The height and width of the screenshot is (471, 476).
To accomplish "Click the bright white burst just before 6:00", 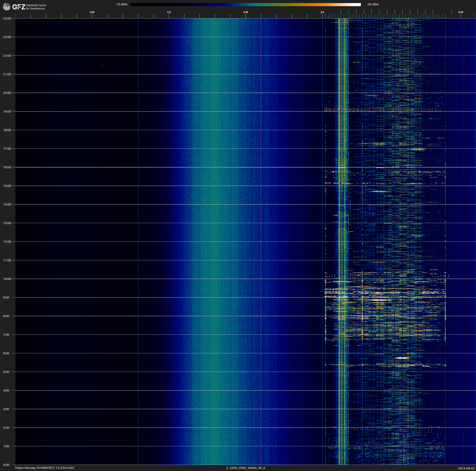I will (x=402, y=358).
